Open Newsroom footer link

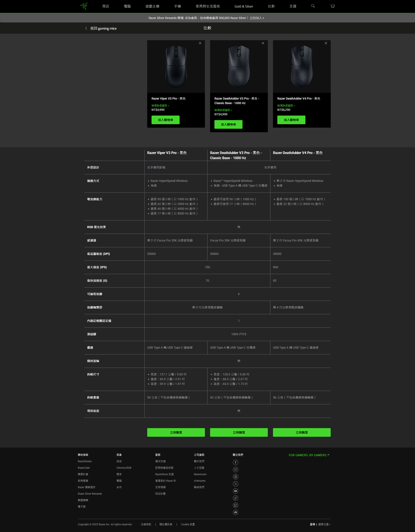pos(200,474)
